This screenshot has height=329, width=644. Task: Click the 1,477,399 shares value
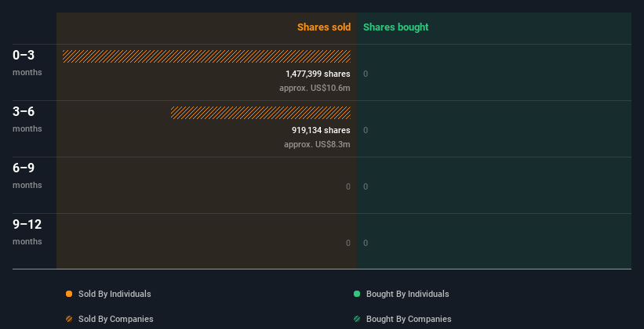coord(318,74)
